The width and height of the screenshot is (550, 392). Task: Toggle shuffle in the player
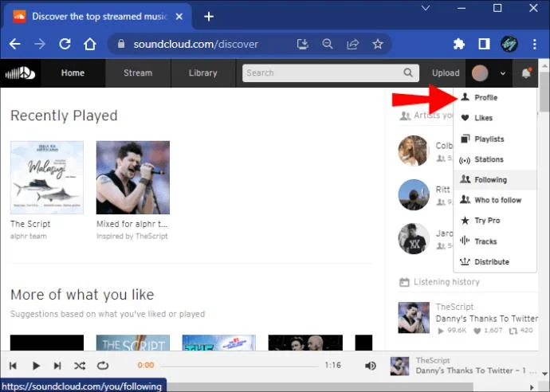[x=80, y=366]
